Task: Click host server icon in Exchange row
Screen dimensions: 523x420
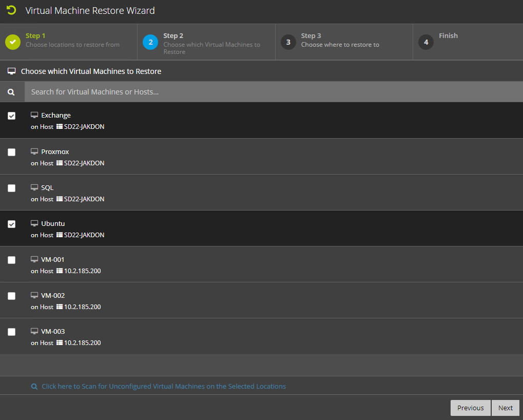Action: [x=60, y=126]
